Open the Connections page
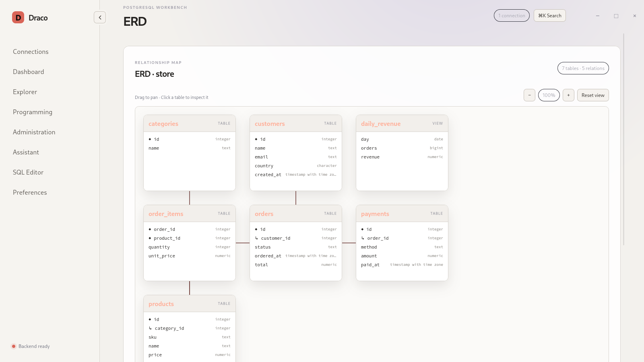Screen dimensions: 644x362 click(31, 51)
